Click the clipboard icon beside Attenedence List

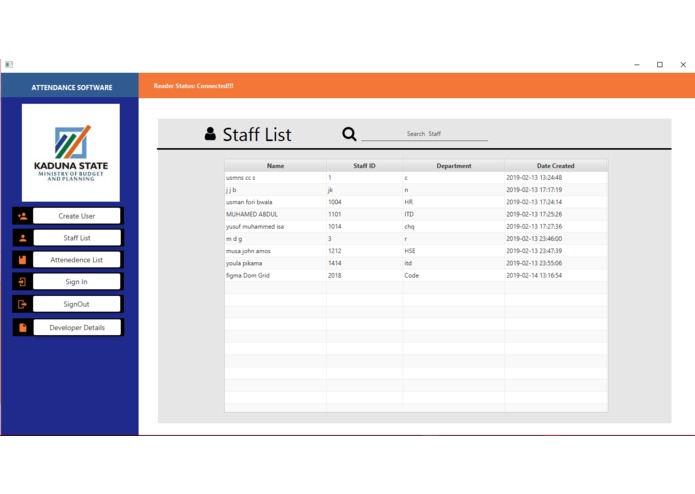point(23,260)
